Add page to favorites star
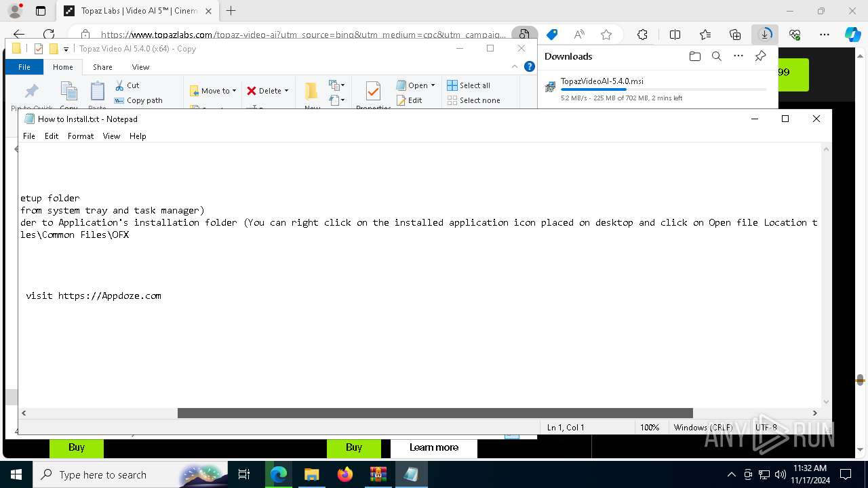The width and height of the screenshot is (868, 488). (606, 35)
